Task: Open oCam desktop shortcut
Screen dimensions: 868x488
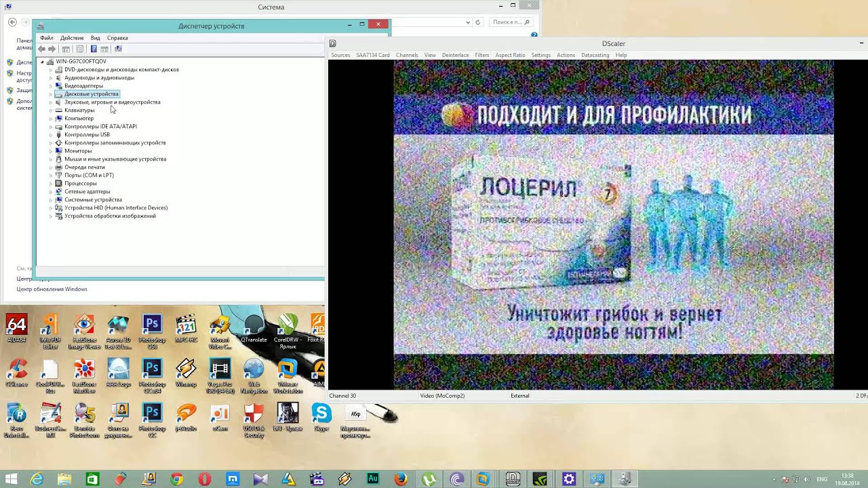Action: tap(220, 417)
